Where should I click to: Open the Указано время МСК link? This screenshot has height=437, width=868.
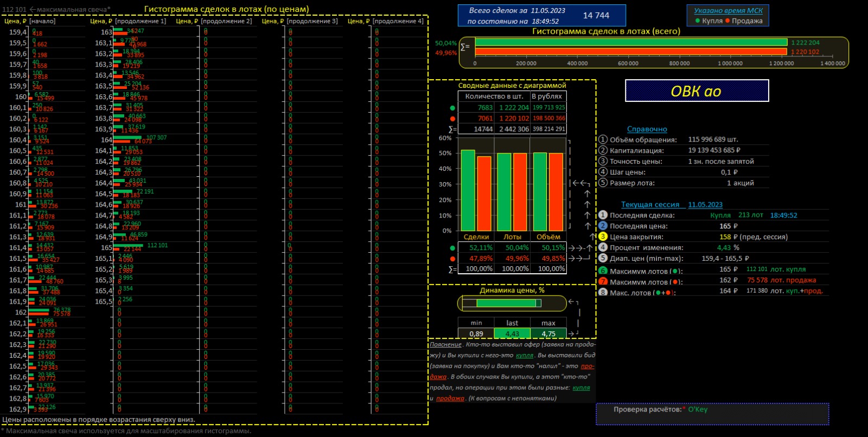(728, 10)
